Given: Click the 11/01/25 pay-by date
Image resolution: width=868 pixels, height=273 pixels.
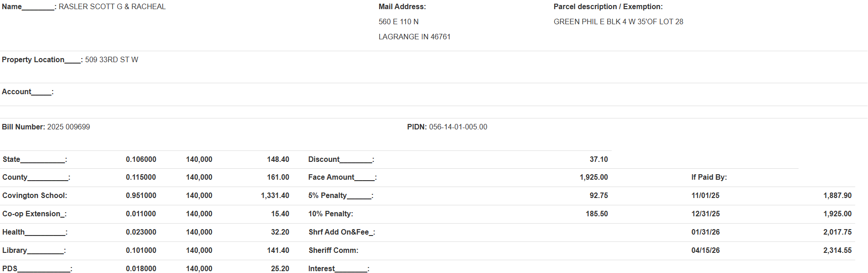Looking at the screenshot, I should coord(705,196).
